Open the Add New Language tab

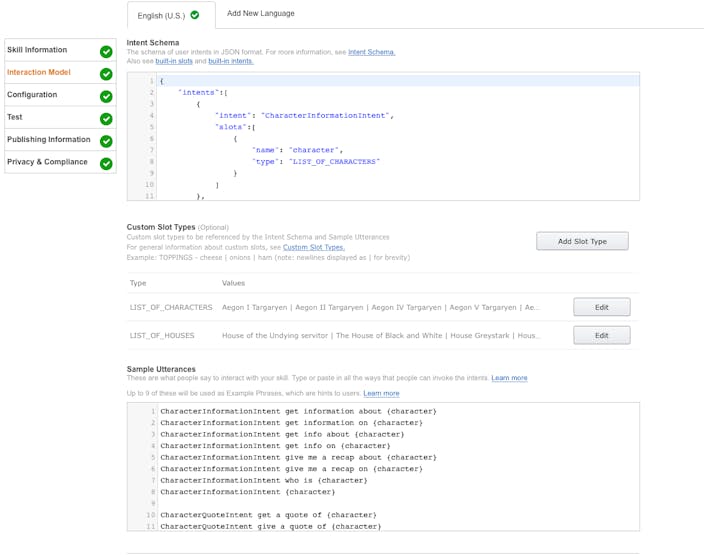260,13
